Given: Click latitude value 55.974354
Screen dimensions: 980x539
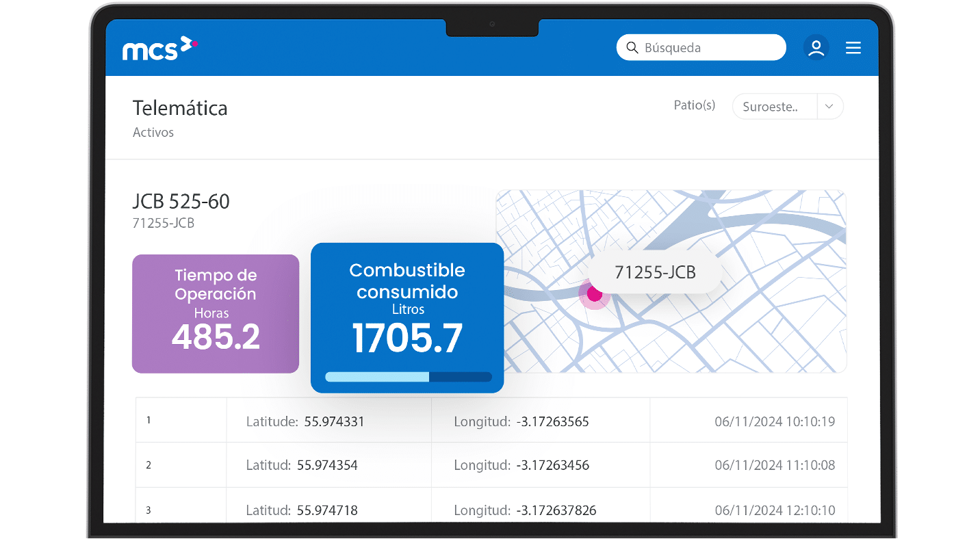Looking at the screenshot, I should tap(327, 465).
